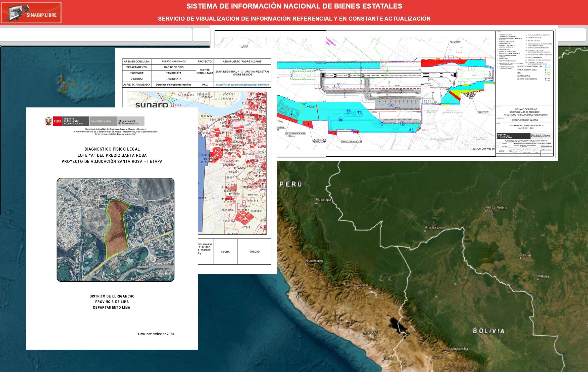Click the green RESA legend swatch
This screenshot has width=588, height=372.
pyautogui.click(x=548, y=73)
